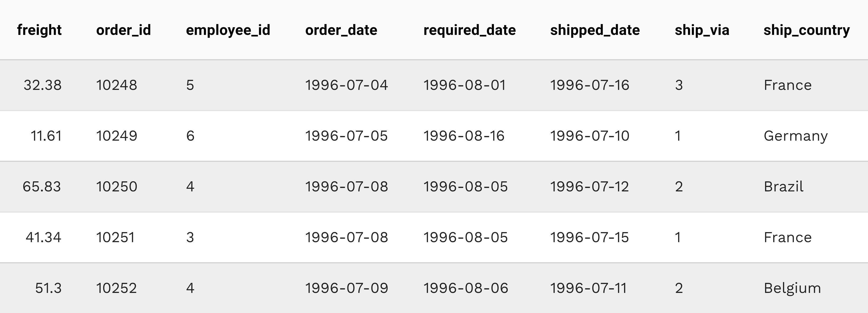Image resolution: width=868 pixels, height=313 pixels.
Task: Sort by the order_id column header
Action: point(123,30)
